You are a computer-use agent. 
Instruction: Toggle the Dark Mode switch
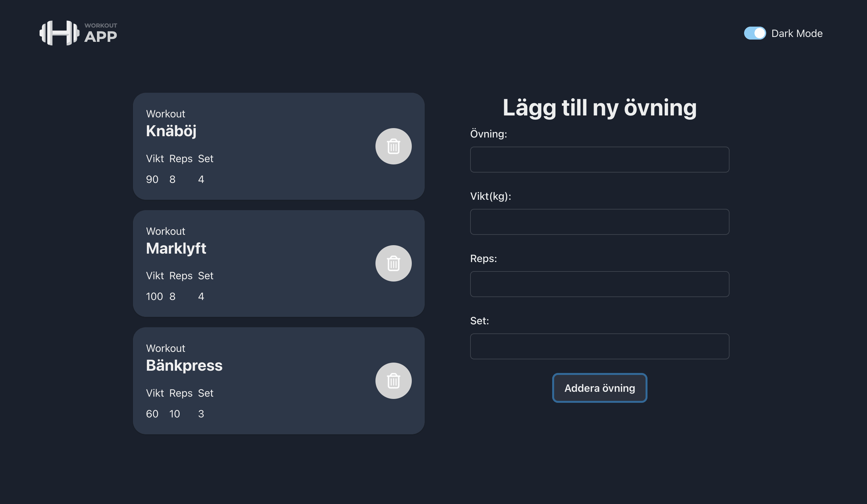click(755, 33)
